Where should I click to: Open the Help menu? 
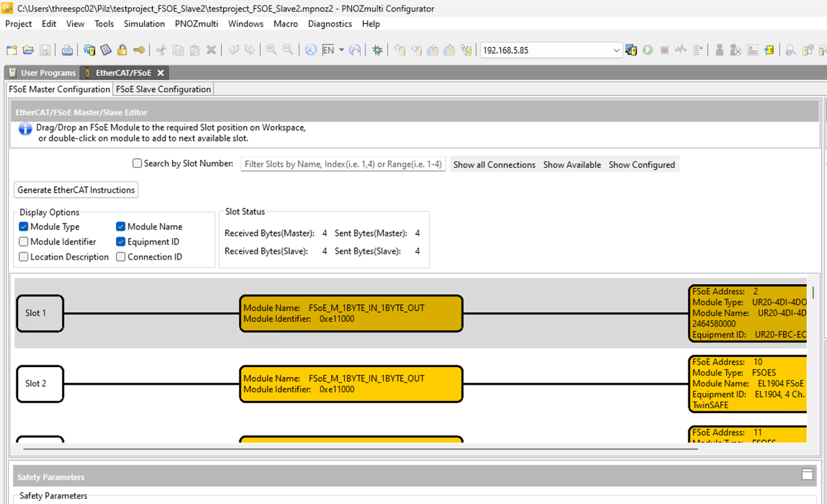pos(371,24)
